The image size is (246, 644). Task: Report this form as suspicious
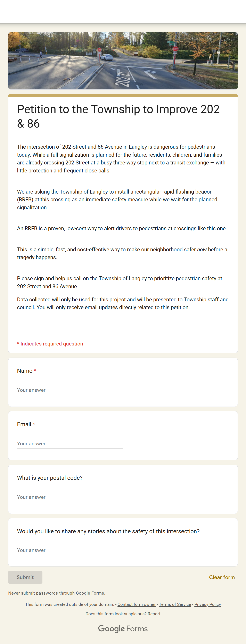[154, 614]
